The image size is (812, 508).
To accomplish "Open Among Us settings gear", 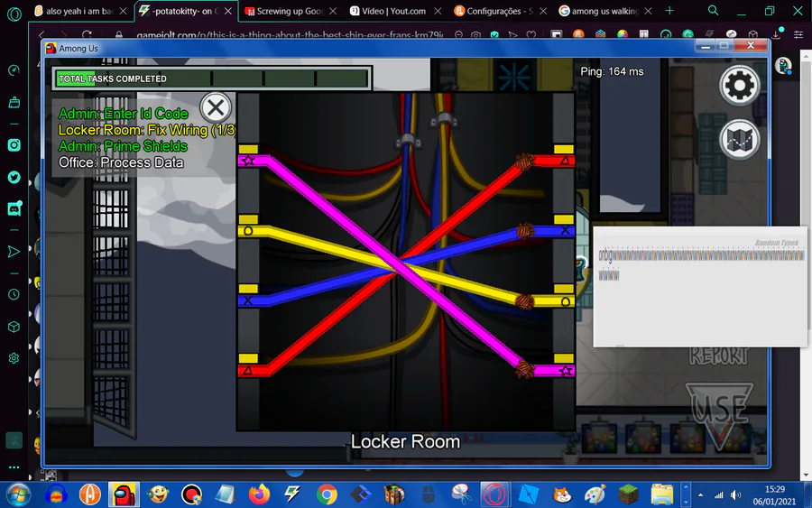I will pos(739,85).
